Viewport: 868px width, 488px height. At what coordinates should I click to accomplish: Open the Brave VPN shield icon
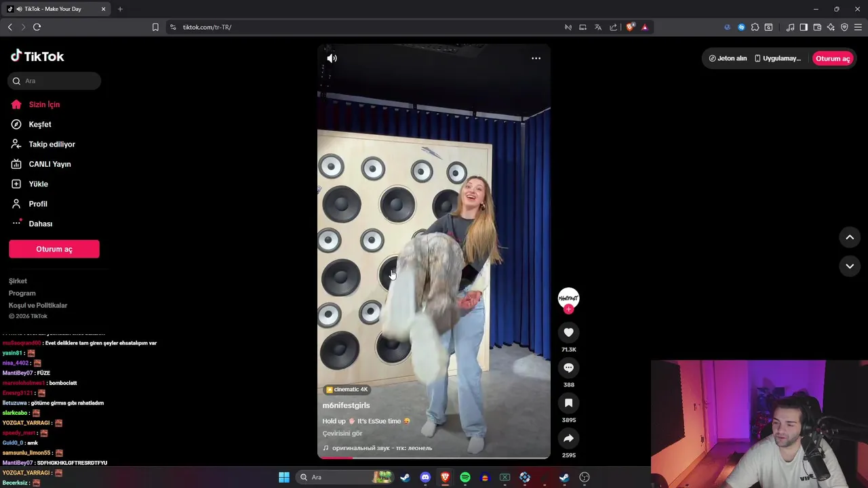[x=844, y=27]
